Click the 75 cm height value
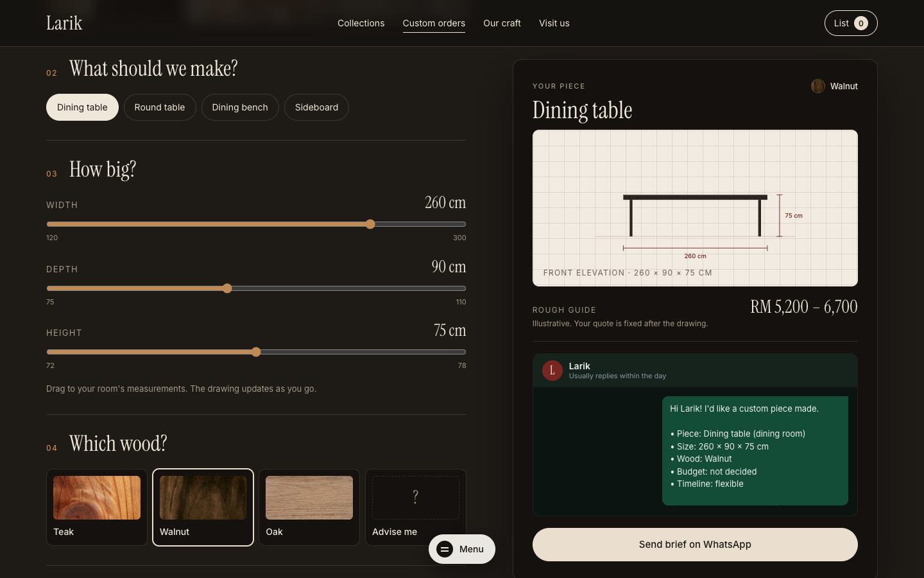The image size is (924, 578). coord(450,331)
